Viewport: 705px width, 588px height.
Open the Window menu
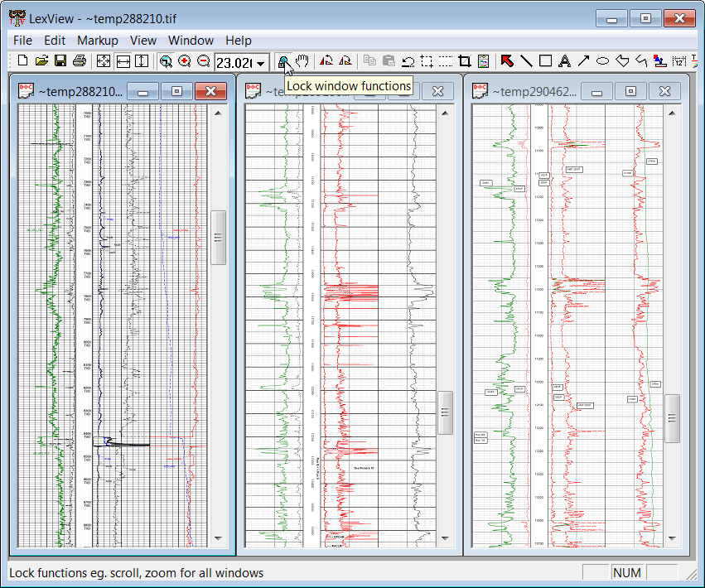click(x=191, y=41)
